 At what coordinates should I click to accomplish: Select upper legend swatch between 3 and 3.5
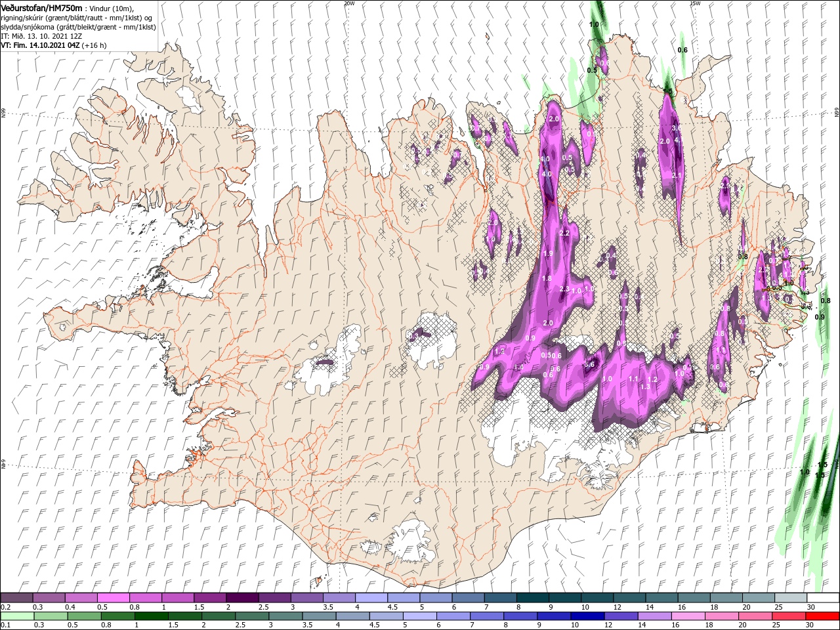(x=306, y=598)
